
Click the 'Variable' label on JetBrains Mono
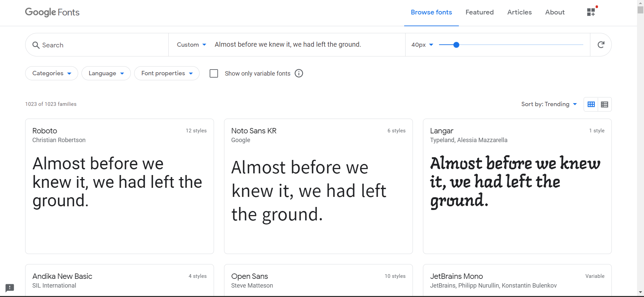point(595,276)
